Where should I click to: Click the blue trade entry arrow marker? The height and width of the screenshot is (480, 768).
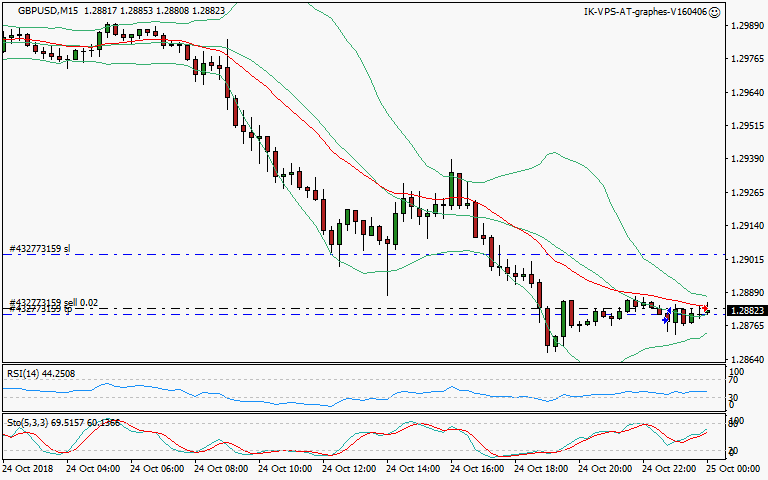point(665,320)
